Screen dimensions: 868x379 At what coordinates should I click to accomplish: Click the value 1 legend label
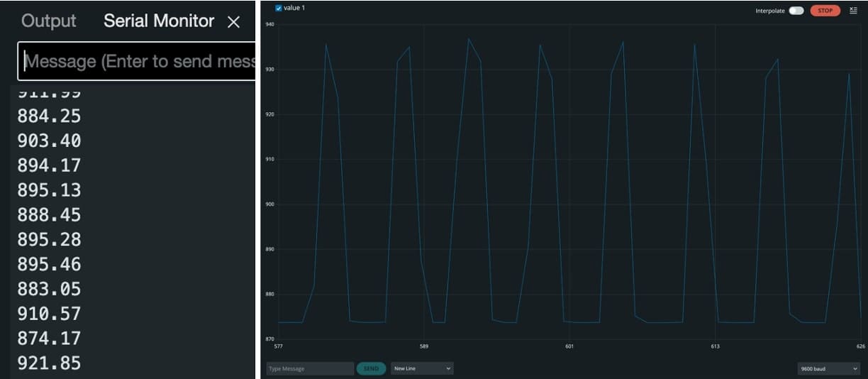click(294, 8)
